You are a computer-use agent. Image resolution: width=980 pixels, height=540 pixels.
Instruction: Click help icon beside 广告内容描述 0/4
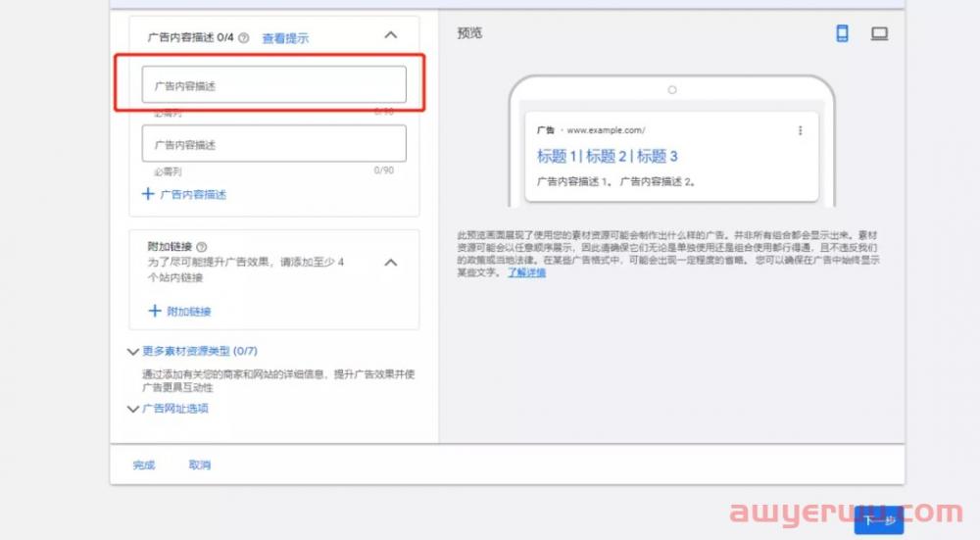tap(243, 38)
